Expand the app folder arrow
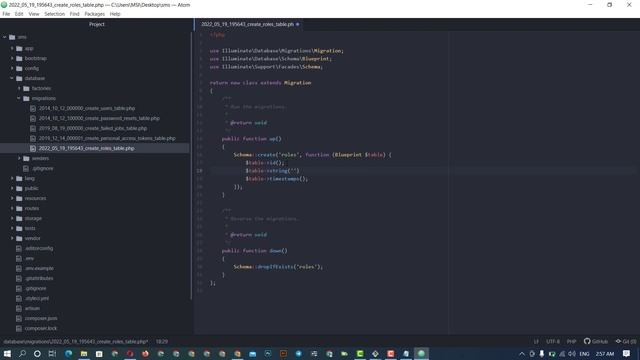This screenshot has height=360, width=640. [12, 48]
